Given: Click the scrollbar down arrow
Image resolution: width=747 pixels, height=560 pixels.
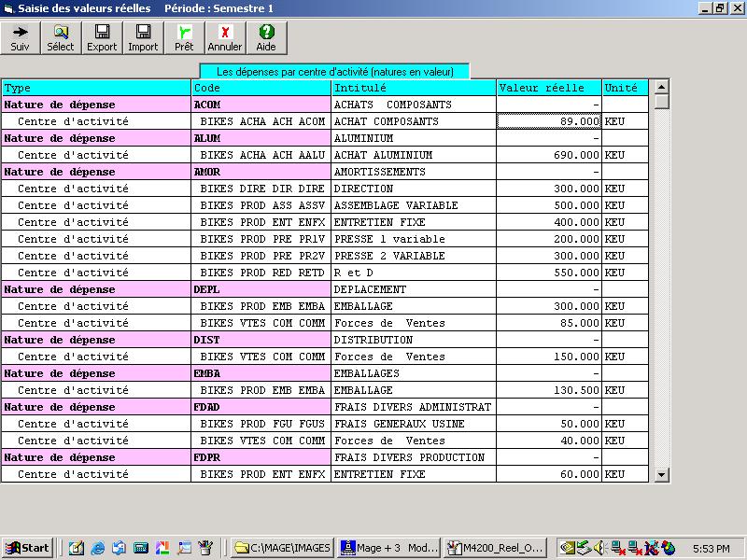Looking at the screenshot, I should [661, 474].
